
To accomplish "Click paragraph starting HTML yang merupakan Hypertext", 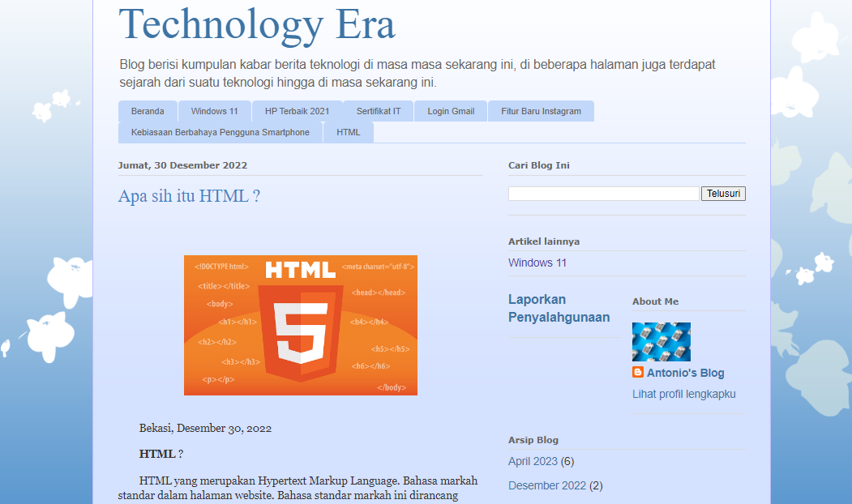I will tap(298, 488).
